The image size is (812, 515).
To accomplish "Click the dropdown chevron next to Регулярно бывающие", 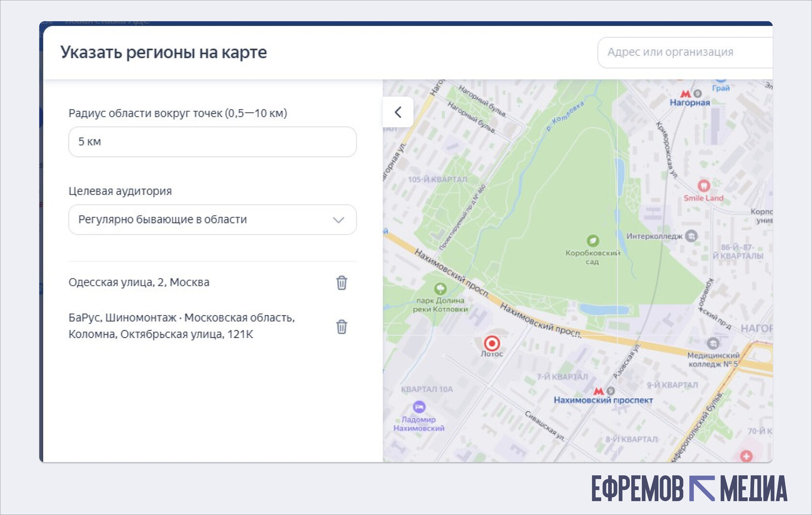I will point(338,220).
